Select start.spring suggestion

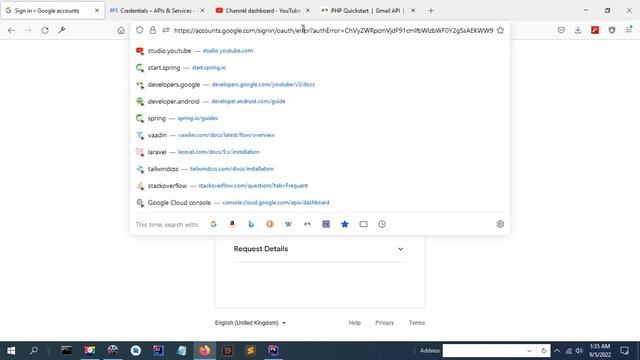point(320,68)
